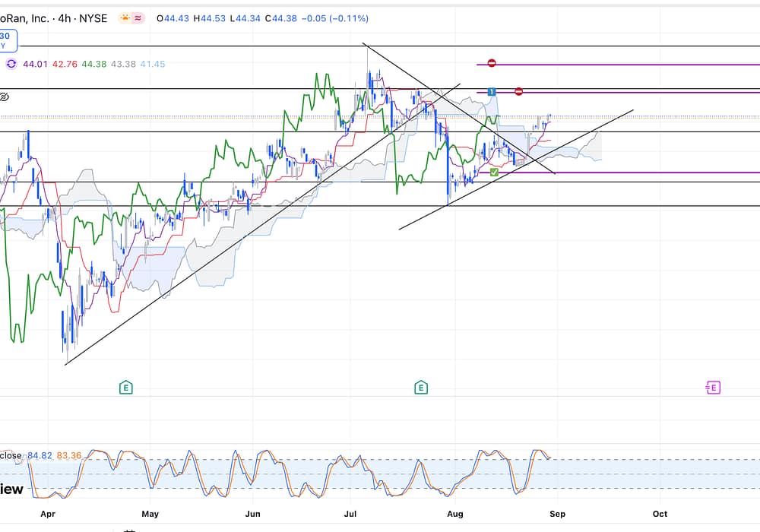The image size is (760, 532).
Task: Click the Ichimoku value 44.01 in legend
Action: click(x=34, y=65)
